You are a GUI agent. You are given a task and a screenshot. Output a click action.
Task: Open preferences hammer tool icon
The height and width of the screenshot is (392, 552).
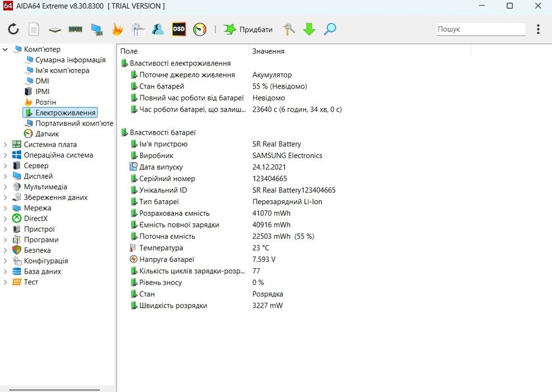(x=289, y=29)
